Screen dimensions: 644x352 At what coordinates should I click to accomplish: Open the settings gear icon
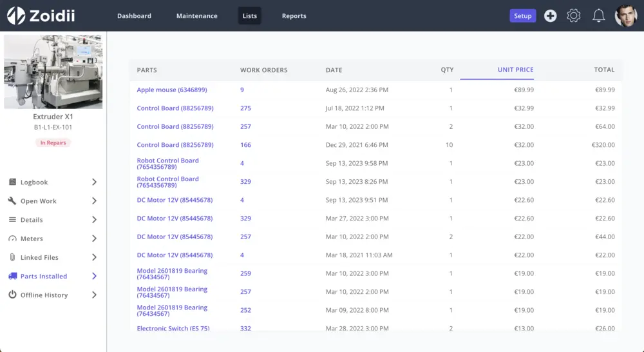(x=574, y=15)
